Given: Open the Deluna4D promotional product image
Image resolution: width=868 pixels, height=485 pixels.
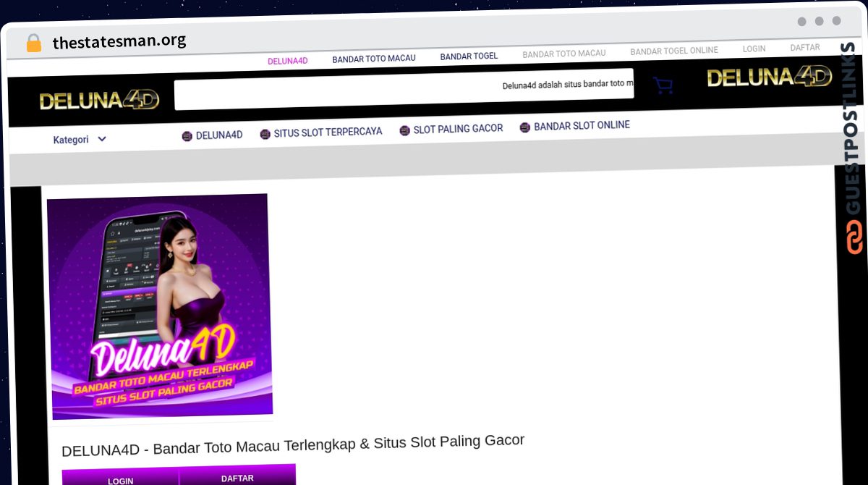Looking at the screenshot, I should click(x=160, y=306).
